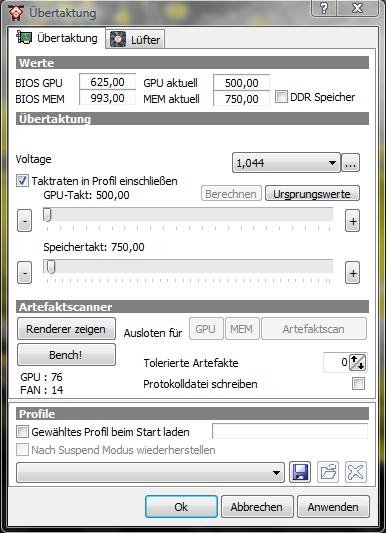387x533 pixels.
Task: Select the Übertaktung tab
Action: (x=57, y=38)
